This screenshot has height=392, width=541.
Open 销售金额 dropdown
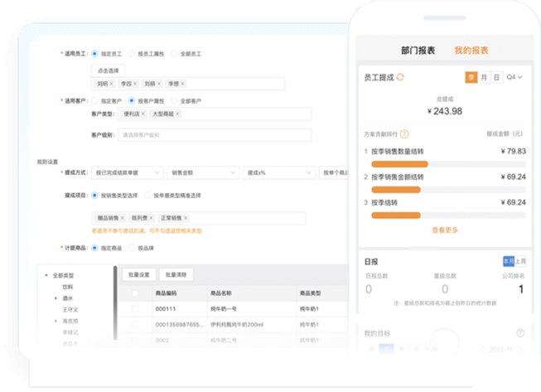(203, 172)
